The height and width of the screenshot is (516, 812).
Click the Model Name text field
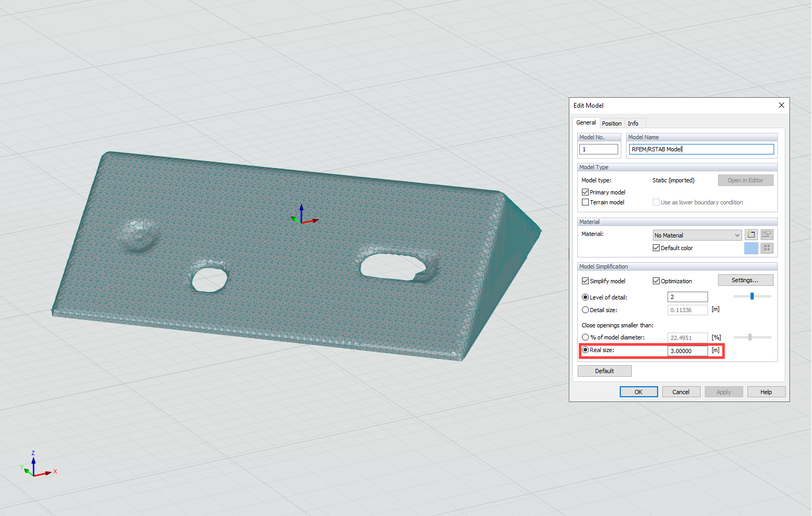click(x=701, y=149)
